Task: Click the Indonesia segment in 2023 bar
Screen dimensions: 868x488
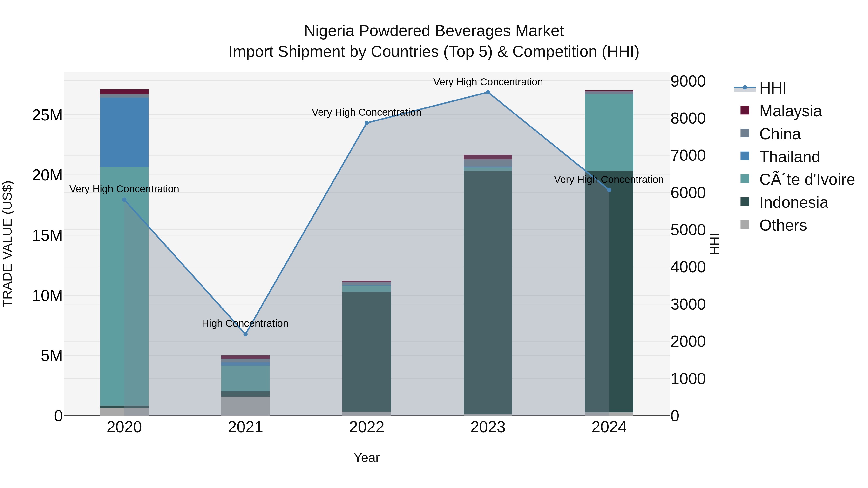Action: pyautogui.click(x=488, y=292)
